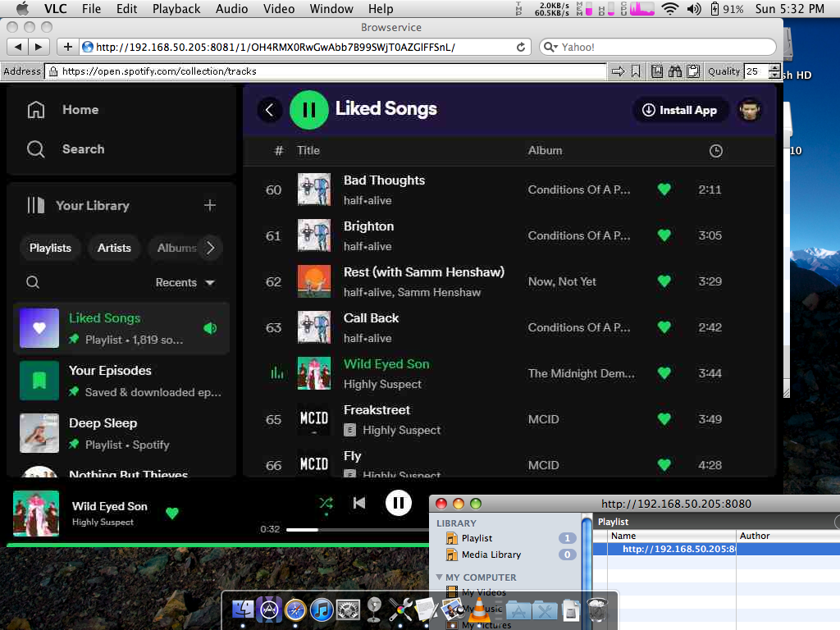Skip to the previous track
Viewport: 840px width, 630px height.
click(x=359, y=503)
